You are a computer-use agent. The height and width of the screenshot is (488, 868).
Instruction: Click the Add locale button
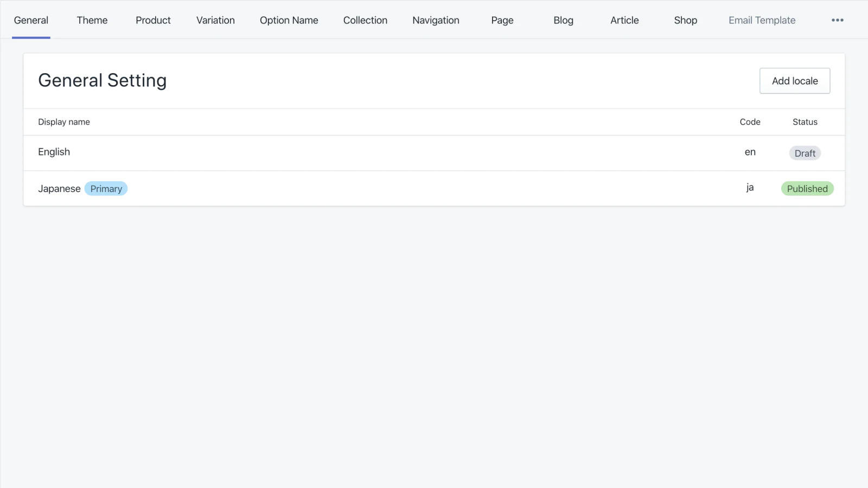[794, 81]
